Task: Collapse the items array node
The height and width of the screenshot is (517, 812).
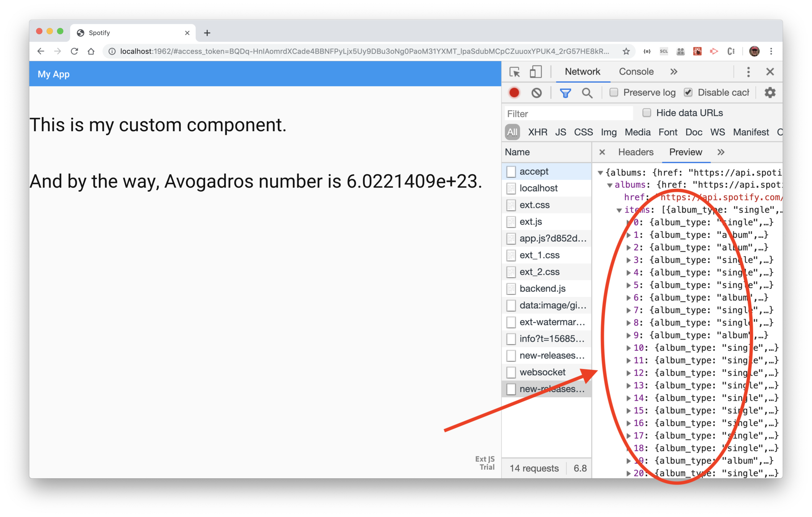Action: click(x=619, y=210)
